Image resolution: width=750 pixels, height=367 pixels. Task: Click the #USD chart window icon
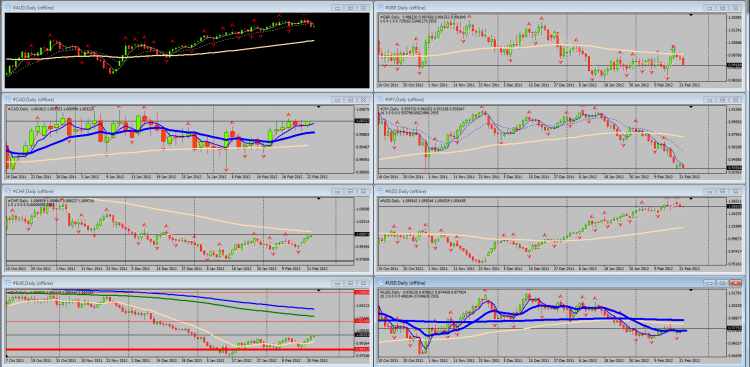380,283
